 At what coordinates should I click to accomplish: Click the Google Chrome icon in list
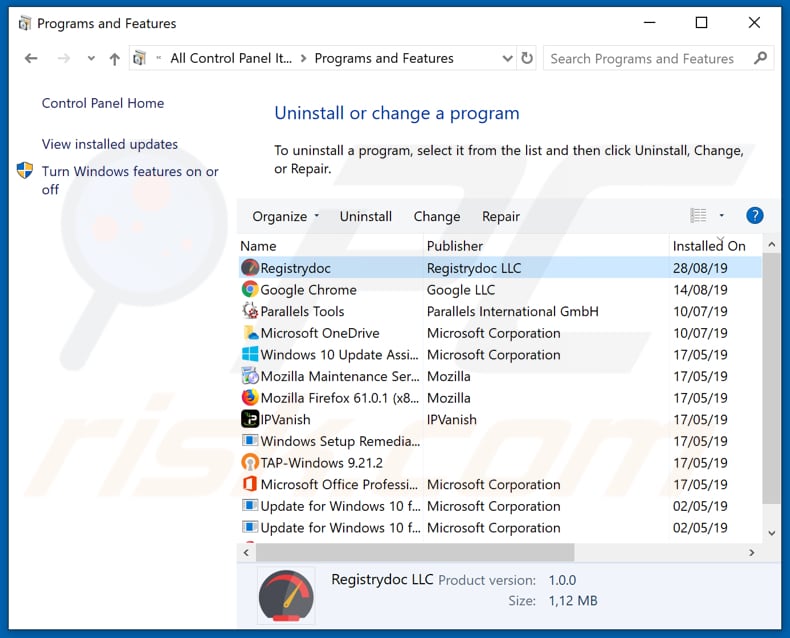click(250, 289)
